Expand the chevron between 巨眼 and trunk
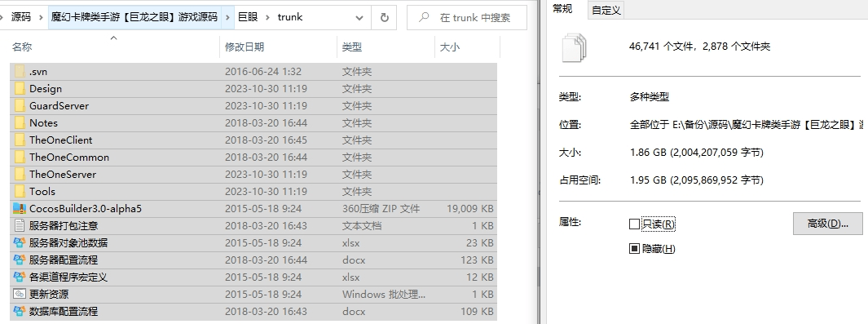 click(x=268, y=18)
